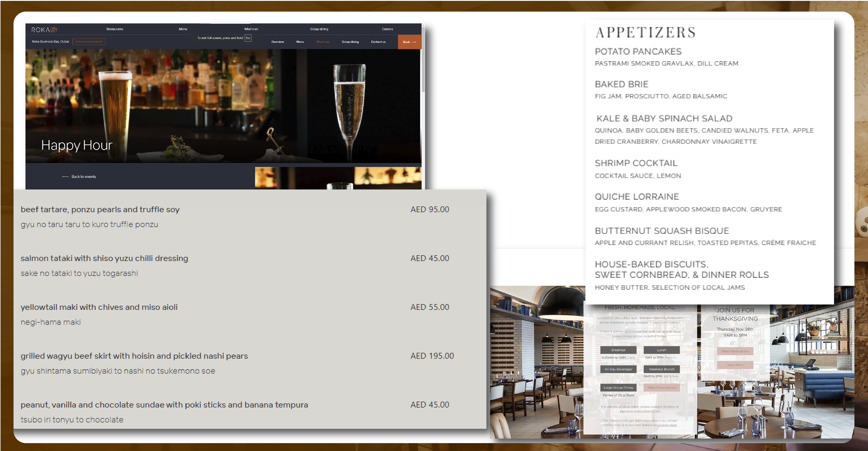Switch to the Overview sub-tab
The image size is (868, 451).
pos(277,42)
